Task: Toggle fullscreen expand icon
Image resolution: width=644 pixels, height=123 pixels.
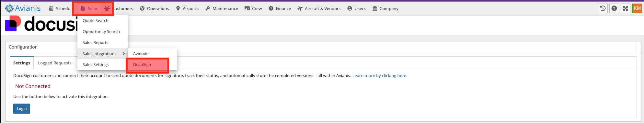Action: [x=626, y=8]
